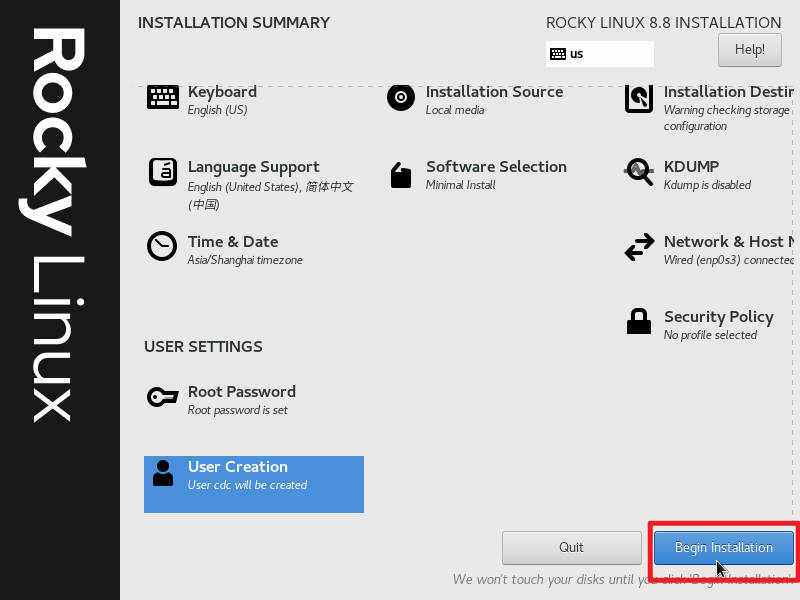Screen dimensions: 800x600
Task: Open the Keyboard layout icon
Action: pyautogui.click(x=163, y=97)
